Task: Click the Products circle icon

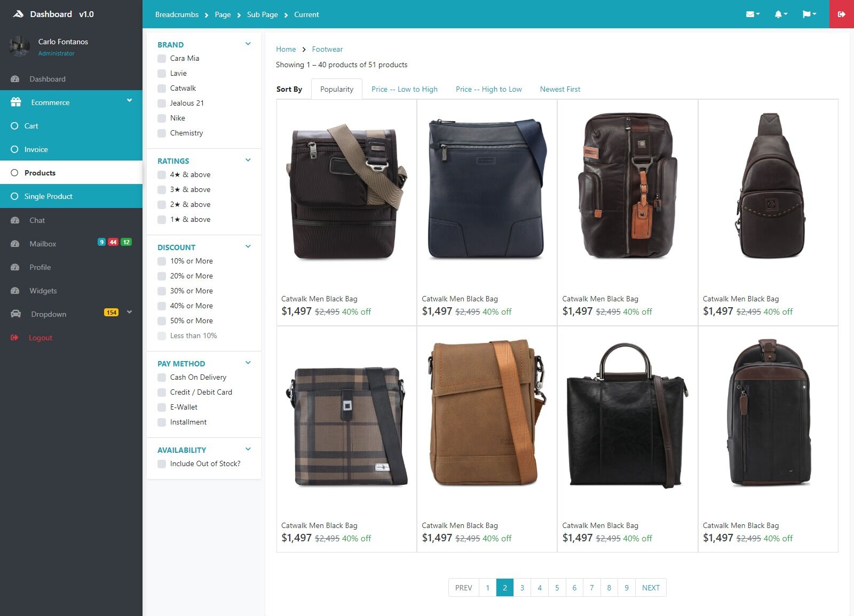Action: 14,173
